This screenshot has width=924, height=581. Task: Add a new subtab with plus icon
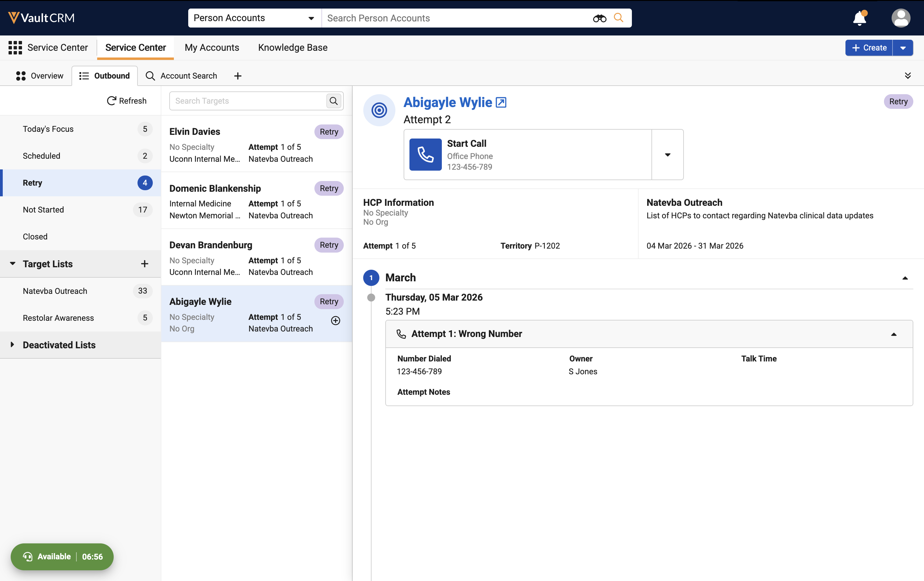237,76
